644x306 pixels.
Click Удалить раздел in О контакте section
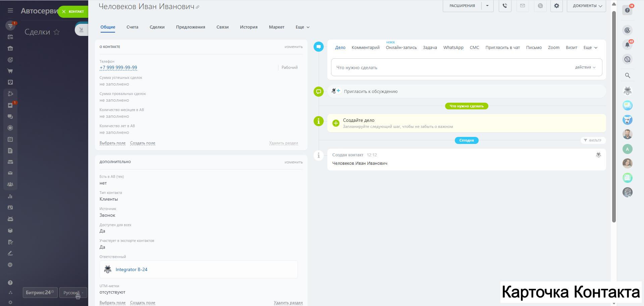point(283,143)
